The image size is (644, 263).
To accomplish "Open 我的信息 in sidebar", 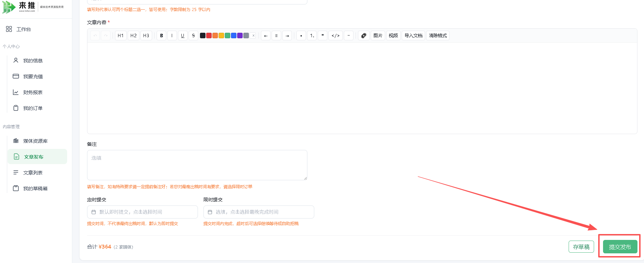I will [33, 61].
